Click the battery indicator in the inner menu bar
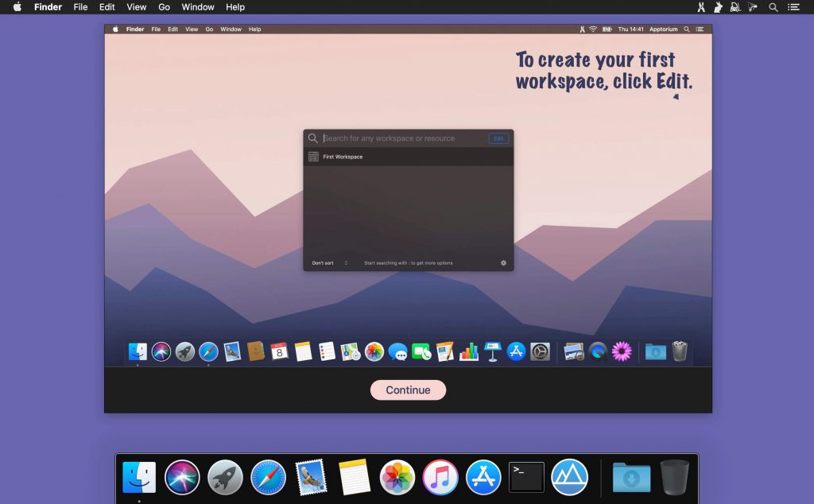814x504 pixels. pos(608,29)
